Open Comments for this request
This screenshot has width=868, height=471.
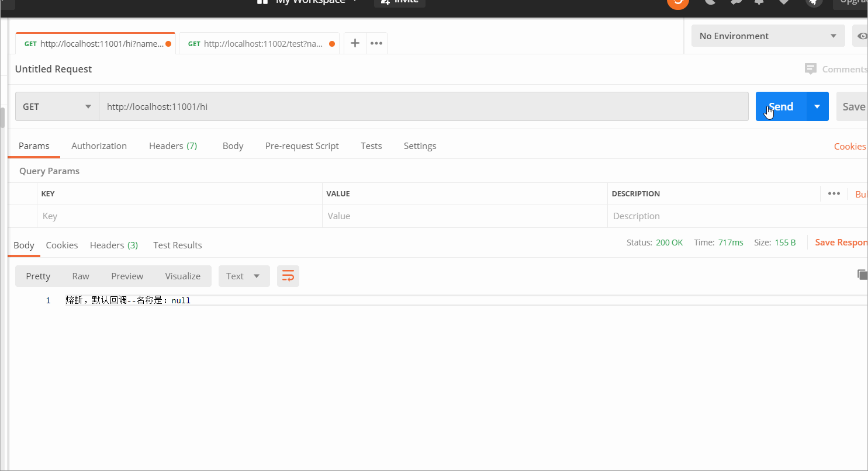tap(836, 69)
